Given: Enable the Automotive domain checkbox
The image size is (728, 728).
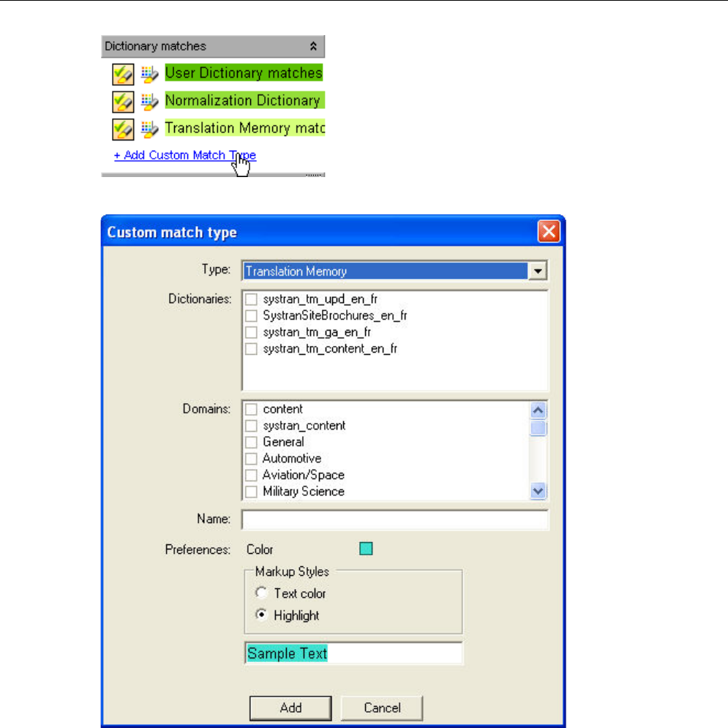Looking at the screenshot, I should pyautogui.click(x=251, y=459).
